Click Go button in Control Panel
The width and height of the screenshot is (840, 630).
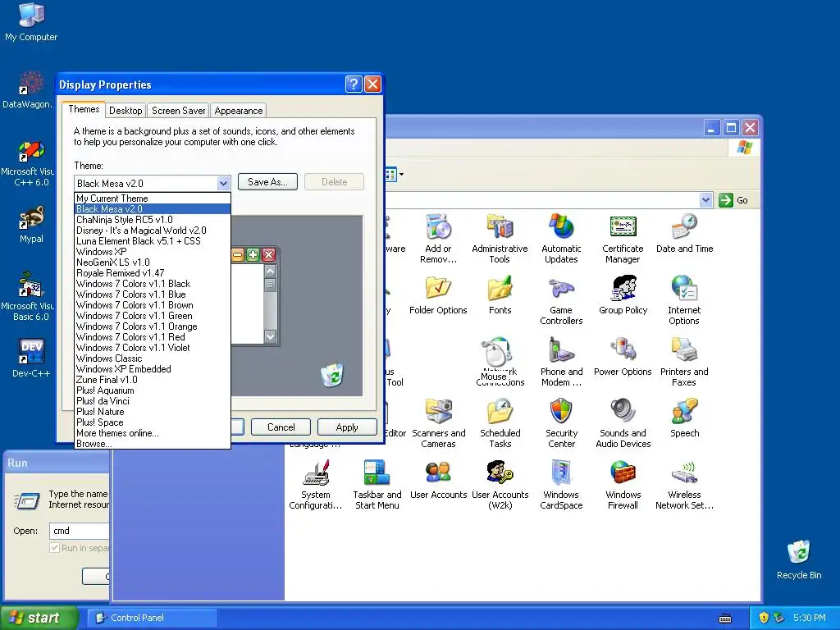[733, 200]
